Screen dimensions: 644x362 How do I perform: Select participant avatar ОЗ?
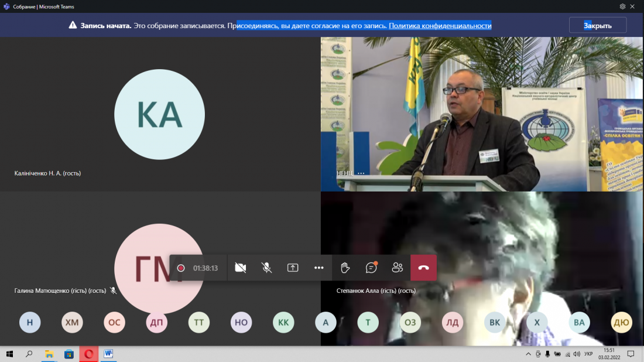[410, 323]
